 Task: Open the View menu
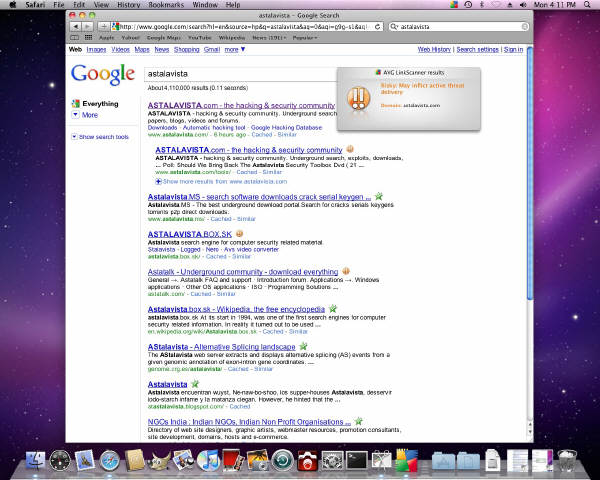tap(101, 5)
